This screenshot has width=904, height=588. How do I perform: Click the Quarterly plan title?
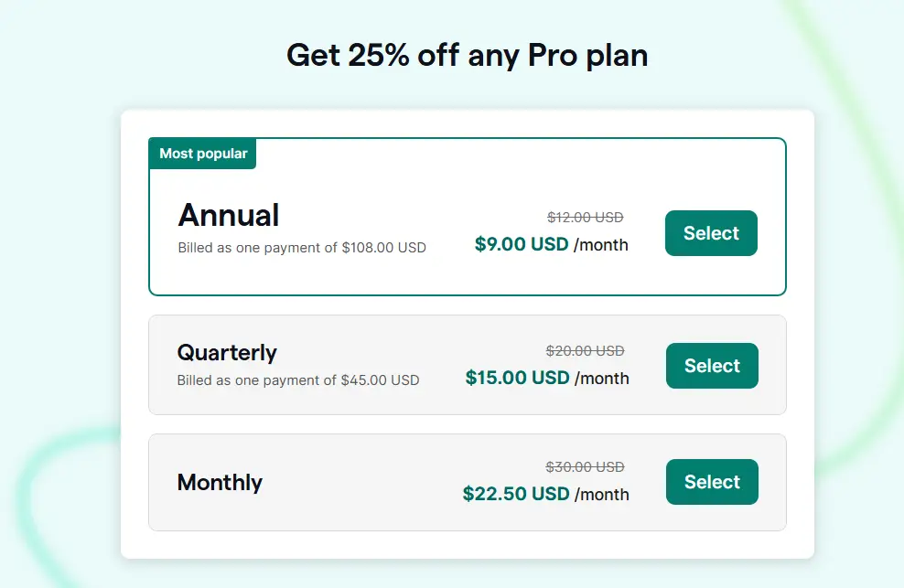click(x=227, y=353)
